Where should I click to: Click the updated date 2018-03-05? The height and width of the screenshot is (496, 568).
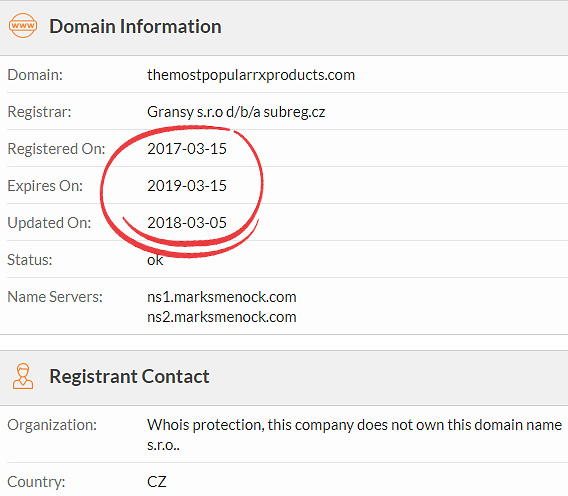[x=187, y=223]
